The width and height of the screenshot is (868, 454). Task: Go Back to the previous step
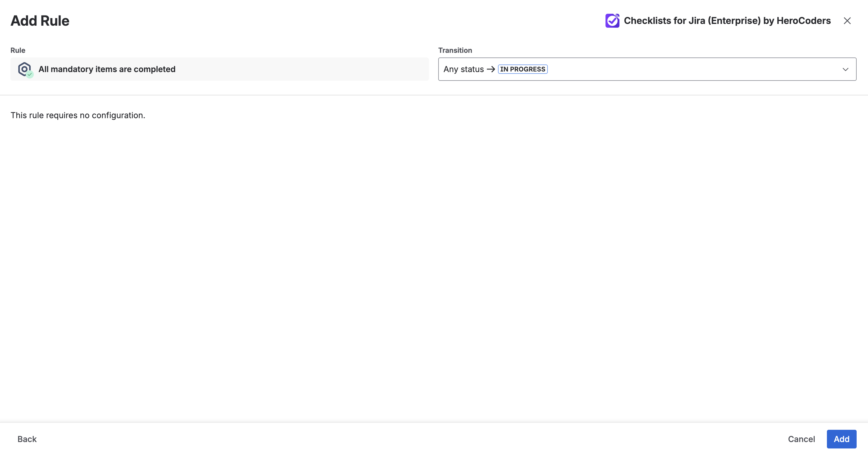pos(27,439)
